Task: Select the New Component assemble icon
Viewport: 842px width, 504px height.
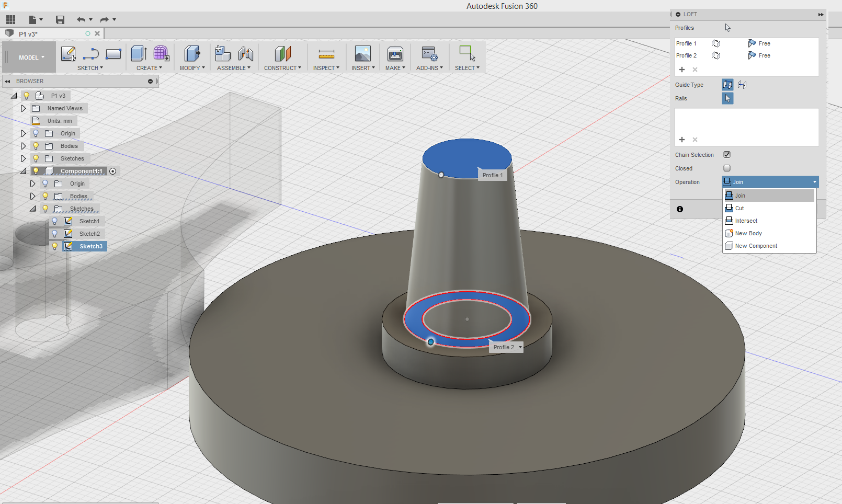Action: [x=223, y=53]
